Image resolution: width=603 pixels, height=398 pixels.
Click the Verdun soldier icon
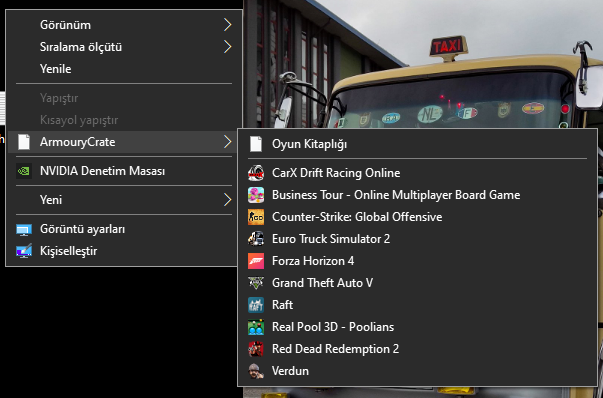coord(256,371)
